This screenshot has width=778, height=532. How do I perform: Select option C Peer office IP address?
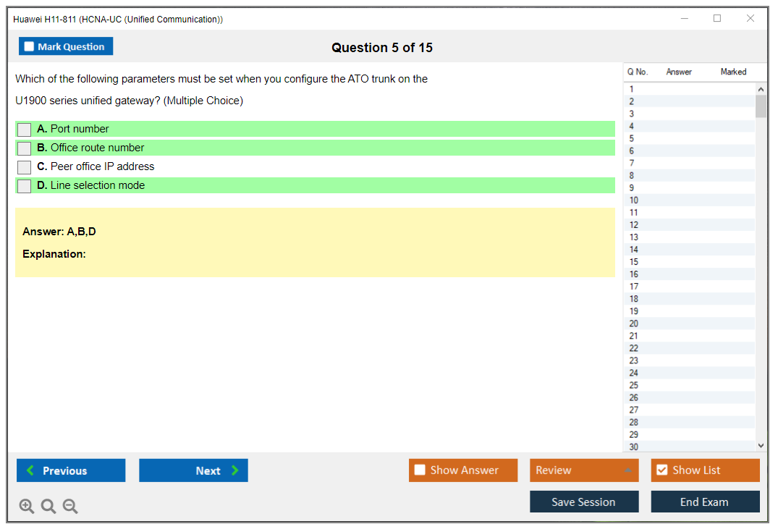point(25,167)
